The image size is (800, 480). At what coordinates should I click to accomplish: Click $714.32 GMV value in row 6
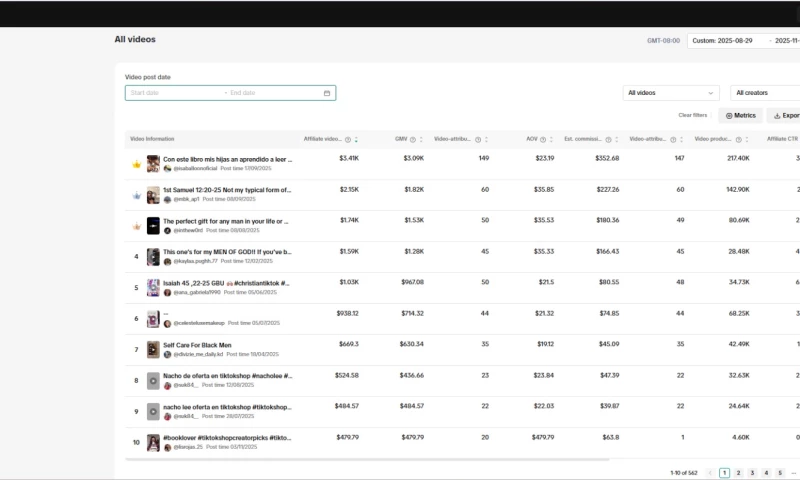coord(412,313)
